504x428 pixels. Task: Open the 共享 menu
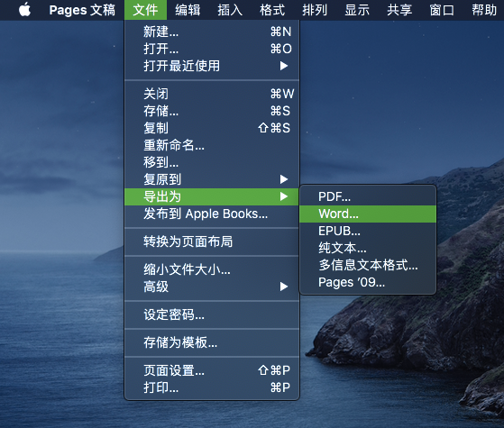(x=399, y=10)
